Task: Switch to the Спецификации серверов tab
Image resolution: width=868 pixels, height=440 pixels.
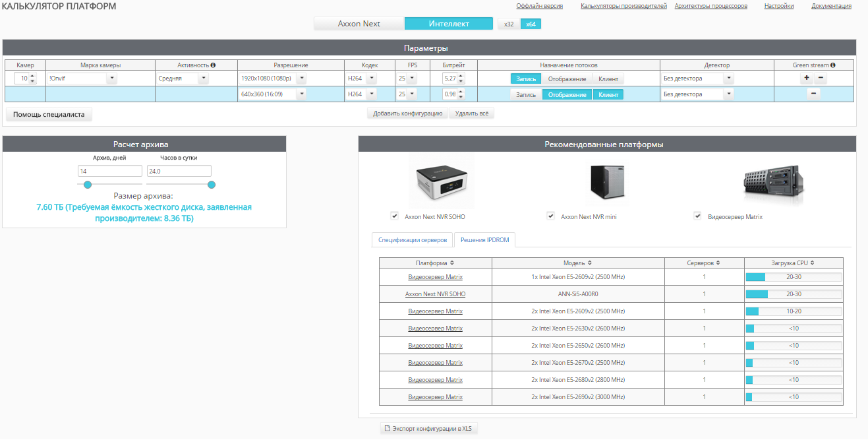Action: point(412,240)
